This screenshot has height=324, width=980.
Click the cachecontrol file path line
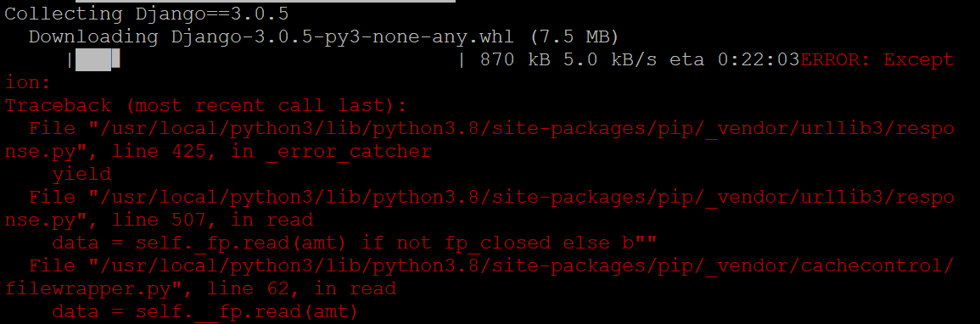[x=491, y=266]
